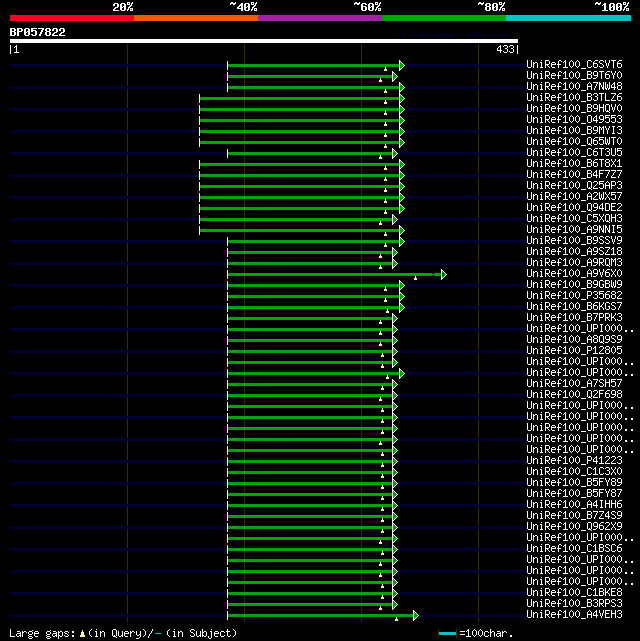Select the UniRef100_C5XQH3 entry
640x641 pixels.
pos(574,219)
